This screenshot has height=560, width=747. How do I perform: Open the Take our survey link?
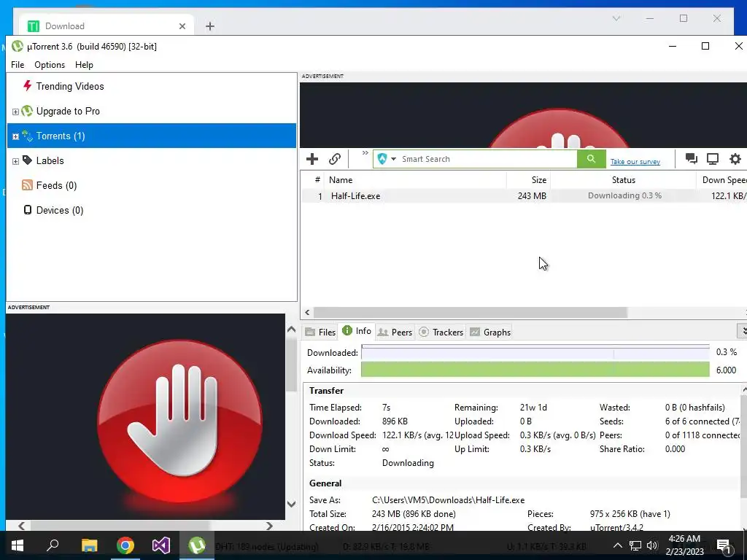pos(635,161)
